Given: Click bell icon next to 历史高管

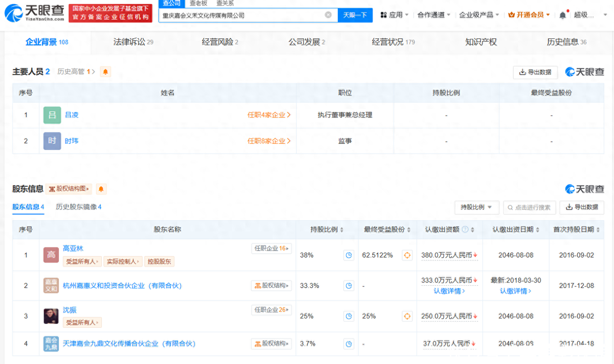Looking at the screenshot, I should (x=105, y=72).
